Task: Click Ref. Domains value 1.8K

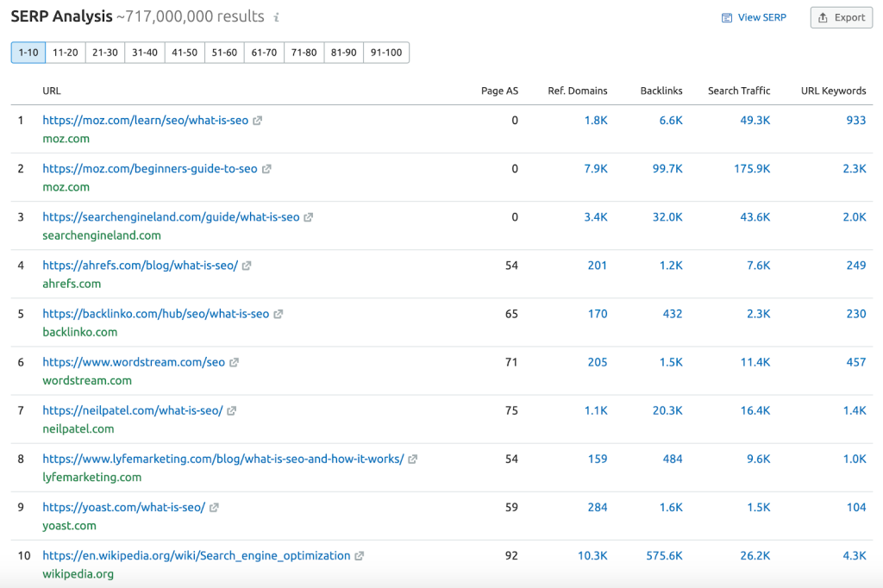Action: pyautogui.click(x=596, y=120)
